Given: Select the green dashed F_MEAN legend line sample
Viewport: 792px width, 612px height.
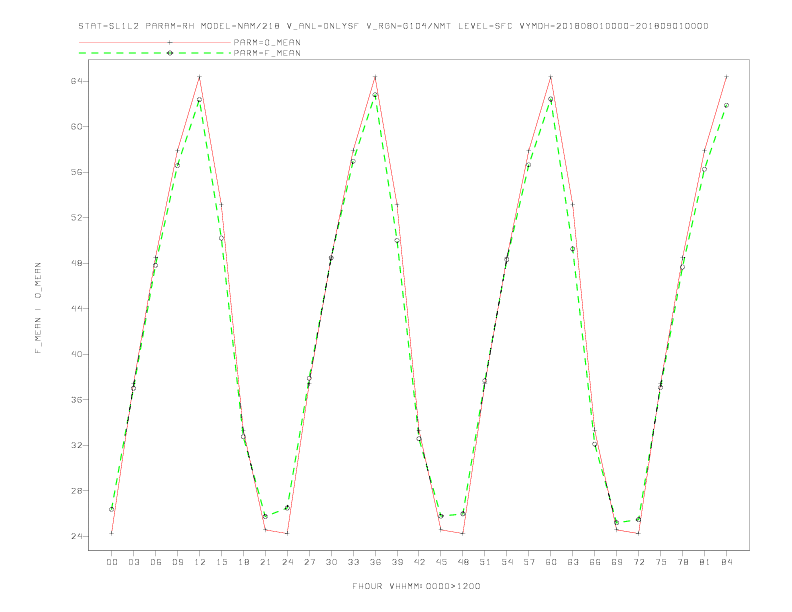Looking at the screenshot, I should 155,53.
